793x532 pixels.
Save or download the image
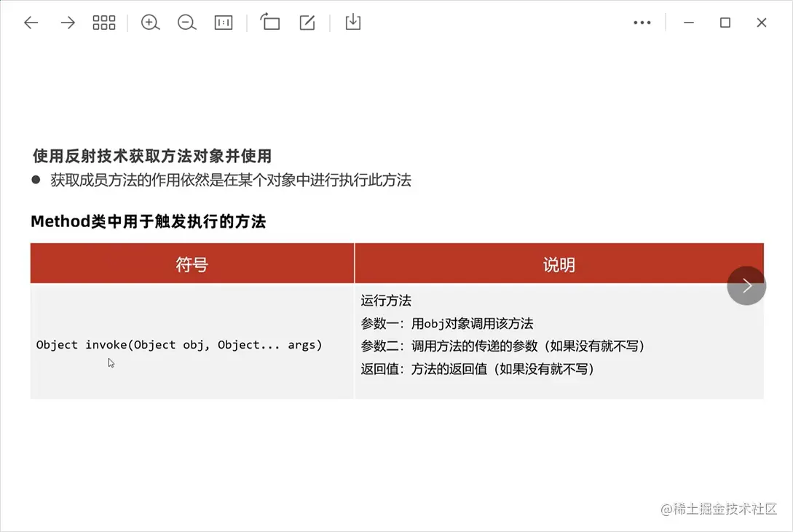click(353, 23)
